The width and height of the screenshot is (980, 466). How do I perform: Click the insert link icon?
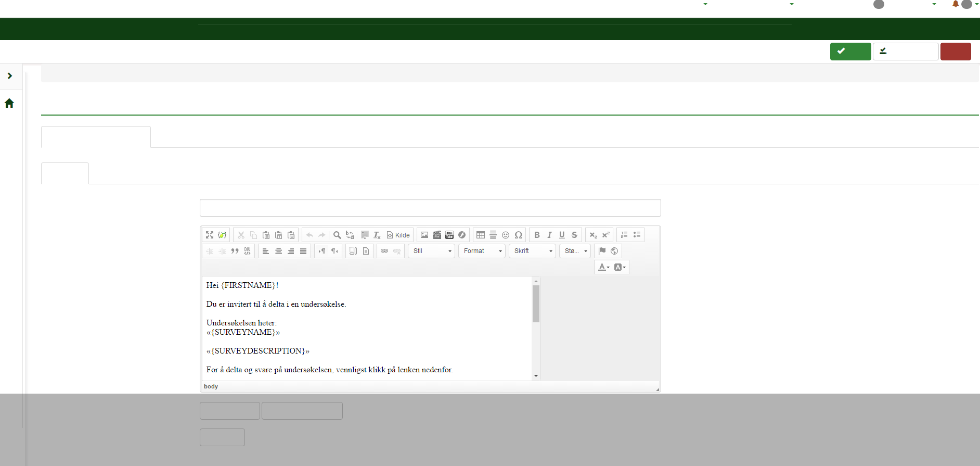coord(384,251)
